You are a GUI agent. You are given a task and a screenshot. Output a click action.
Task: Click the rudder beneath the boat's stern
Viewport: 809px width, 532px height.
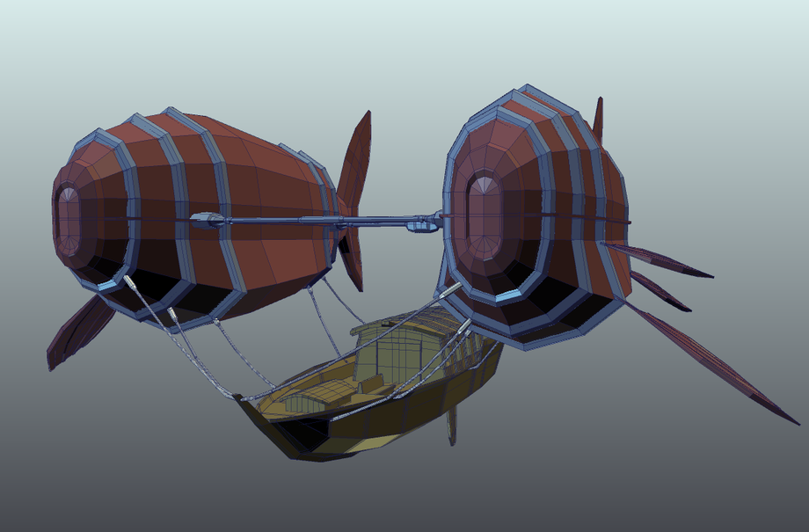[x=452, y=426]
